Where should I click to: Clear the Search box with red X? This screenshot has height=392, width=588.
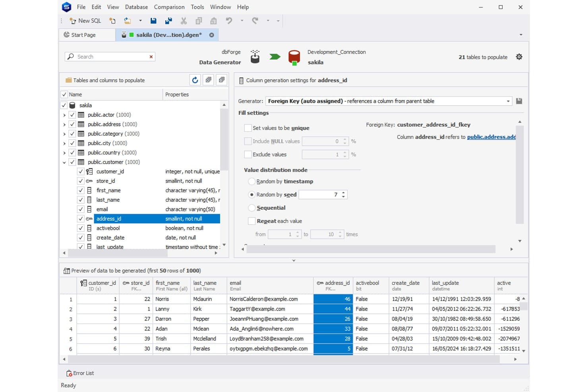tap(151, 57)
